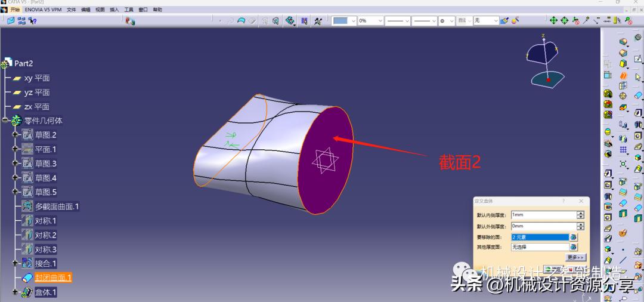Click the sketcher icon in right toolbar
644x302 pixels.
[638, 60]
